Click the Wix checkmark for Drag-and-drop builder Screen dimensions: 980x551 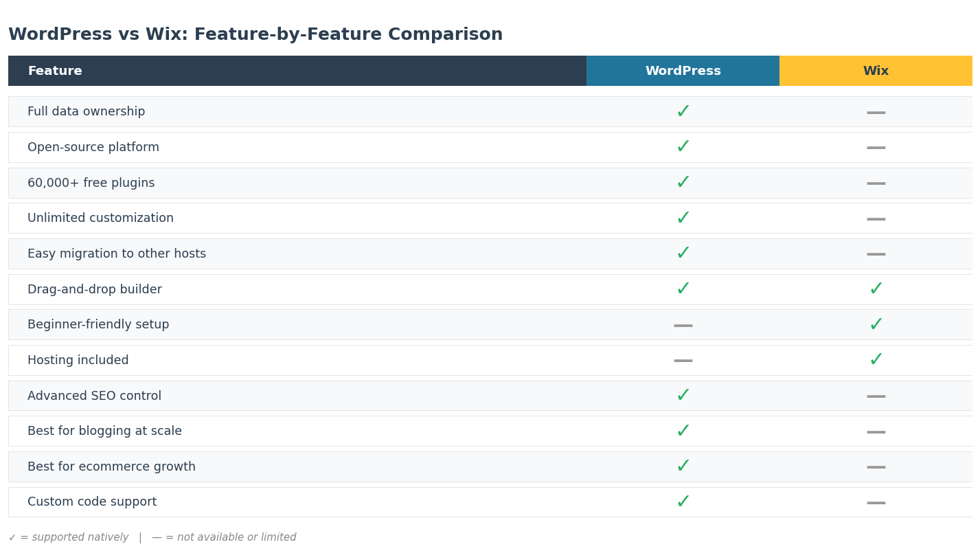(x=876, y=289)
